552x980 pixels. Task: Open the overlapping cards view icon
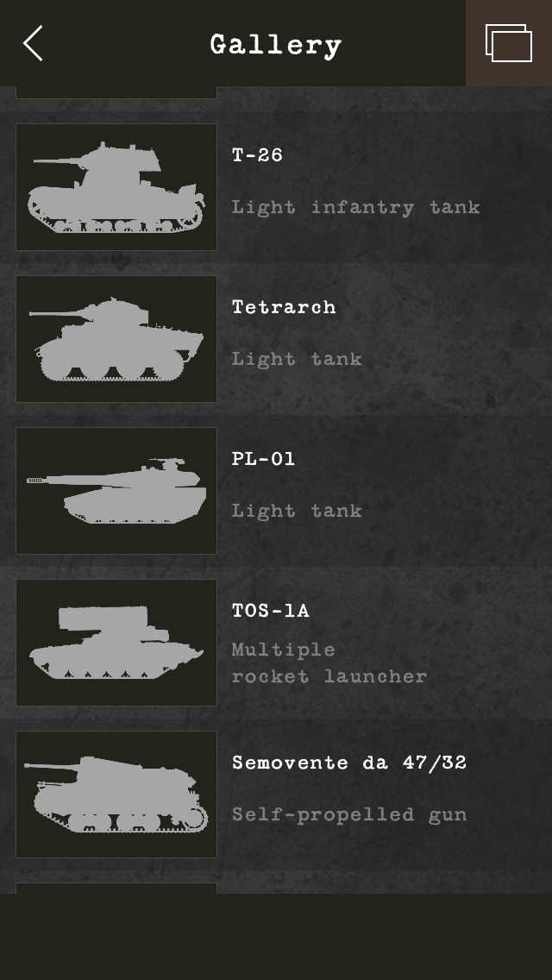[509, 43]
